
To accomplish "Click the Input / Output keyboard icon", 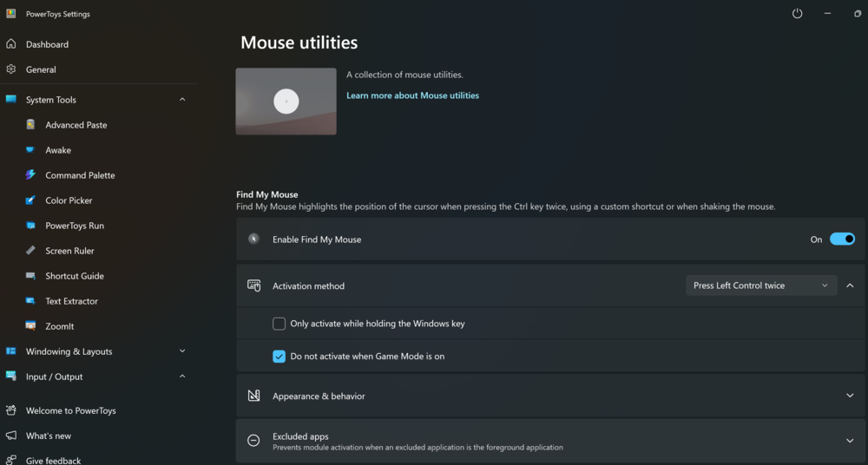I will click(10, 376).
